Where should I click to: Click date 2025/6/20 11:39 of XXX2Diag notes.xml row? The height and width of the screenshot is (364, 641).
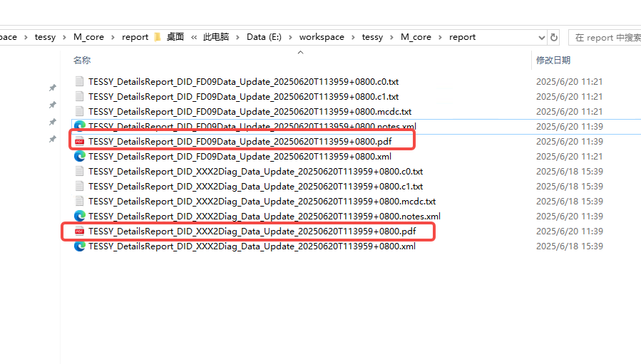coord(570,216)
